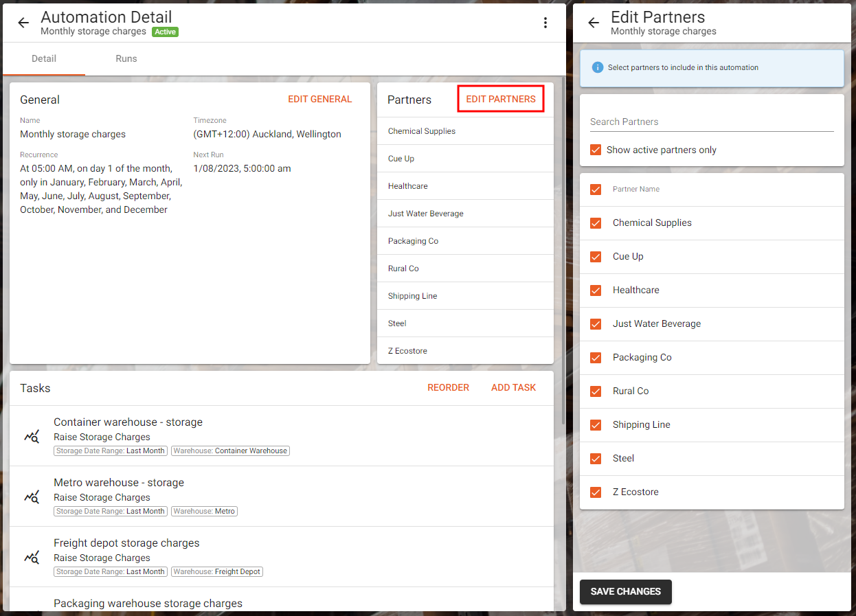Screen dimensions: 856x616
Task: Select Packaging Co in Partners card
Action: click(x=465, y=241)
